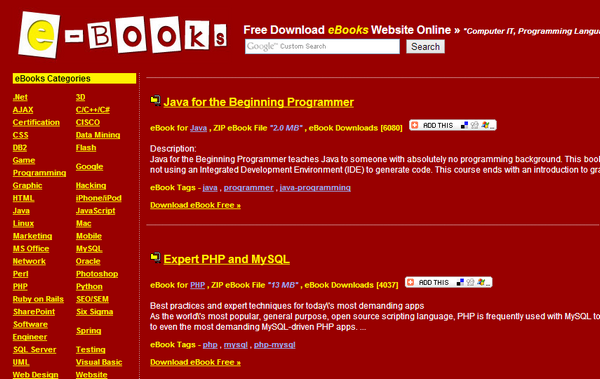The image size is (600, 379).
Task: Open the MS Office category
Action: [x=31, y=249]
